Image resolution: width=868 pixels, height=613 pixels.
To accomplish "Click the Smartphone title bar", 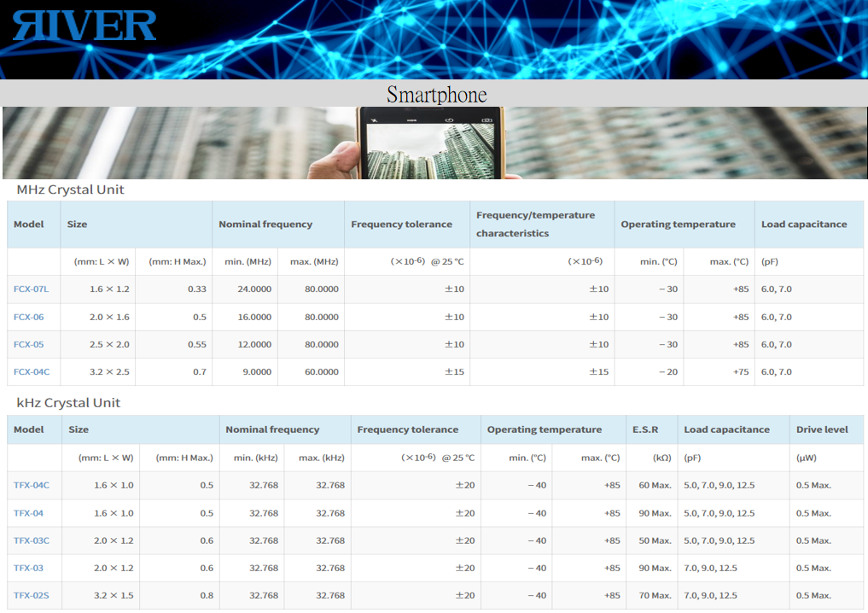I will [x=435, y=94].
